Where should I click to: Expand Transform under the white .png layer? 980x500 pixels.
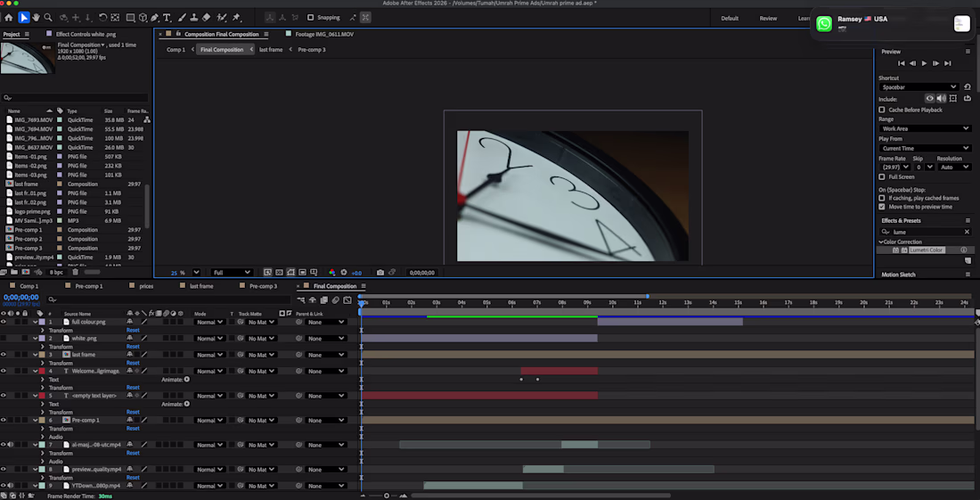[43, 347]
